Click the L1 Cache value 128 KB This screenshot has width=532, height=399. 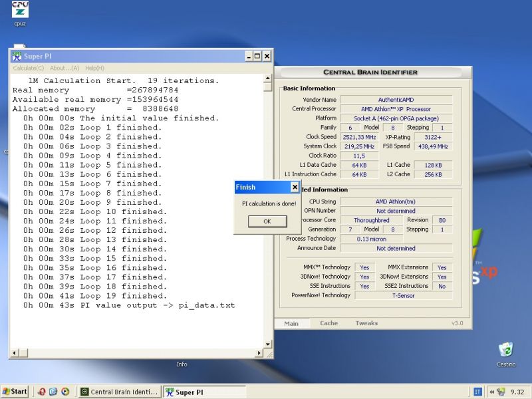433,165
